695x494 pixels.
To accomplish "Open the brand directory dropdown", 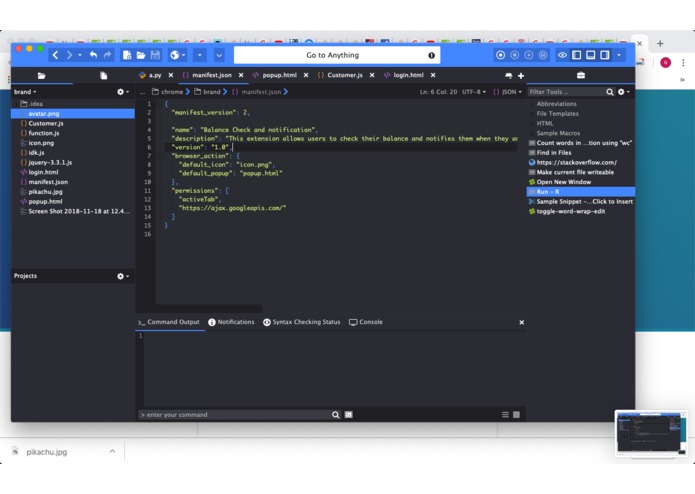I will 25,92.
